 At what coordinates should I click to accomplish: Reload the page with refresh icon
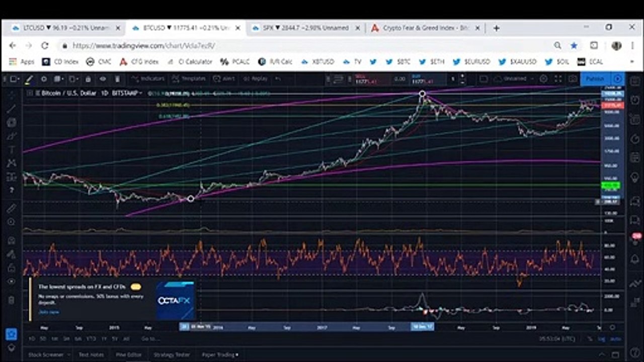45,45
